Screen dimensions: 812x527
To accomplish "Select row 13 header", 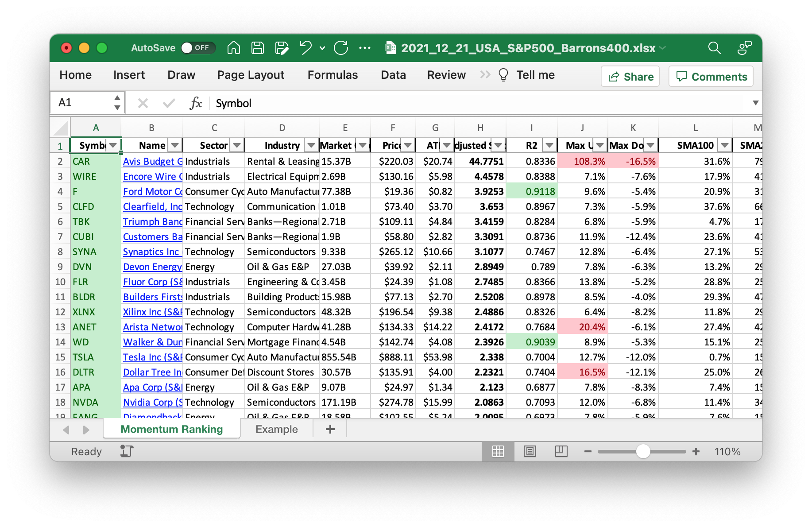I will point(60,327).
